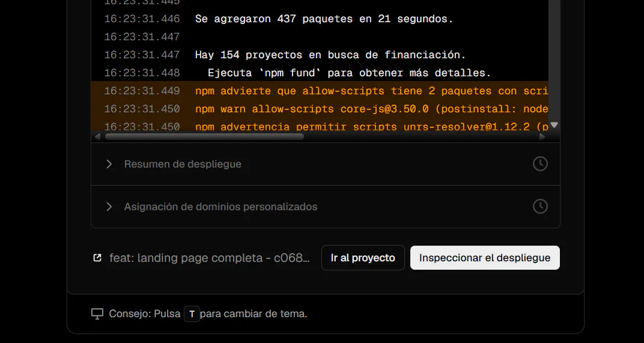This screenshot has width=644, height=343.
Task: Open commit link feat: landing page completa
Action: [x=210, y=258]
